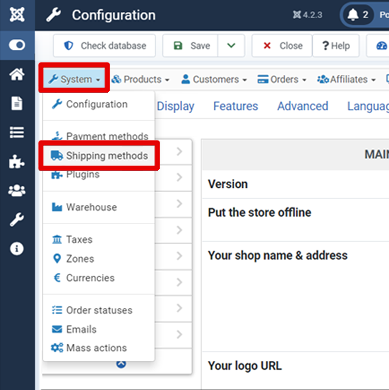This screenshot has height=390, width=389.
Task: Open the Orders dropdown menu
Action: tap(282, 79)
